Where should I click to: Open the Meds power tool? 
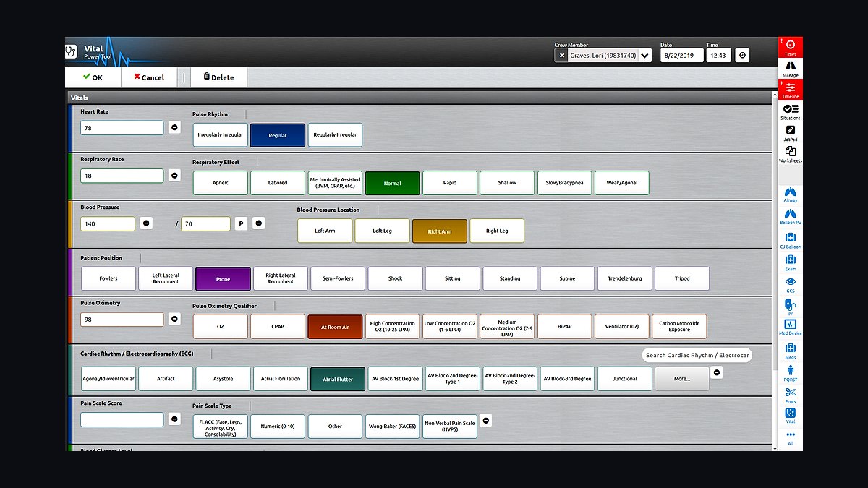pyautogui.click(x=790, y=351)
